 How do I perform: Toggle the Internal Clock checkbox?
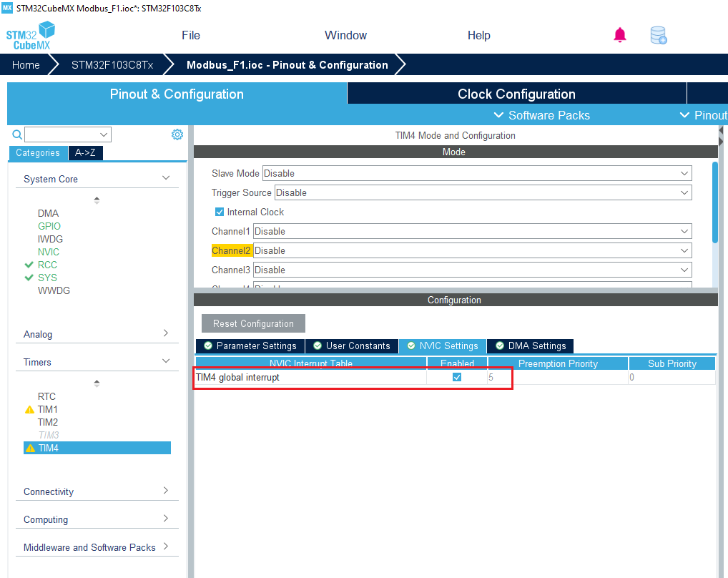click(x=220, y=212)
